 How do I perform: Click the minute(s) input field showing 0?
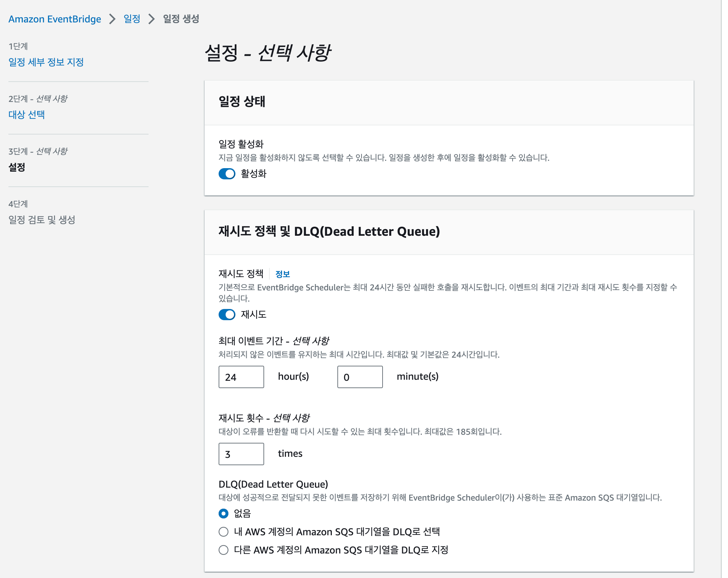pos(360,377)
